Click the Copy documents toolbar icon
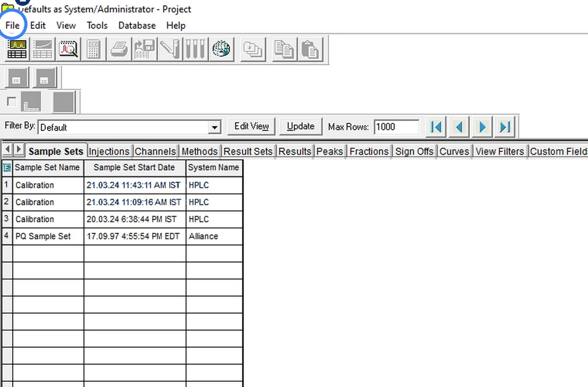This screenshot has width=588, height=387. click(x=284, y=49)
